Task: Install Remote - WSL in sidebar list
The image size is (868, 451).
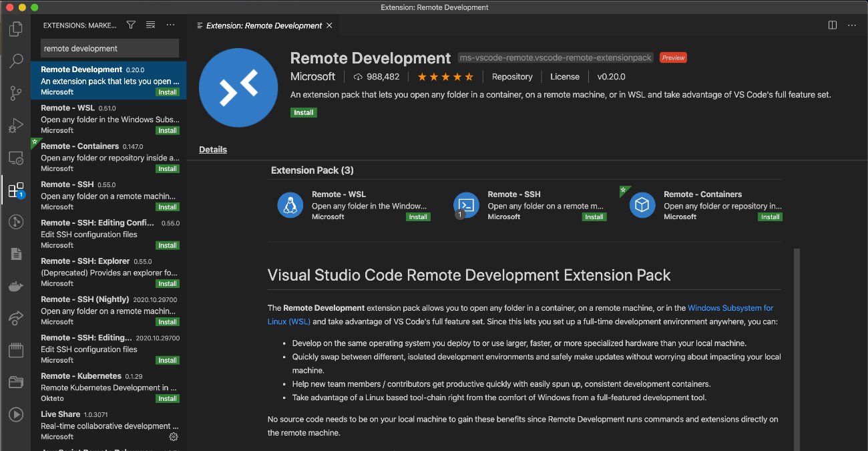Action: [x=168, y=130]
